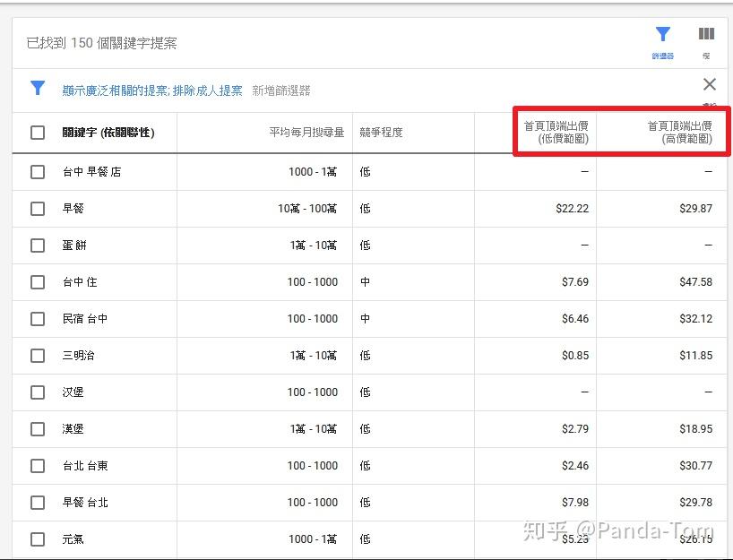This screenshot has width=733, height=560.
Task: Click the 元氣 keyword row checkbox
Action: [38, 539]
